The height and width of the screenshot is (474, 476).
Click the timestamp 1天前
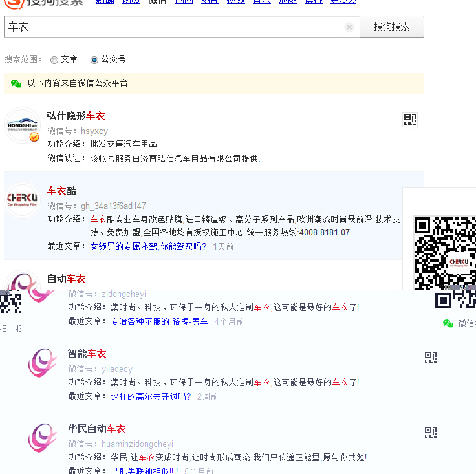click(x=223, y=246)
